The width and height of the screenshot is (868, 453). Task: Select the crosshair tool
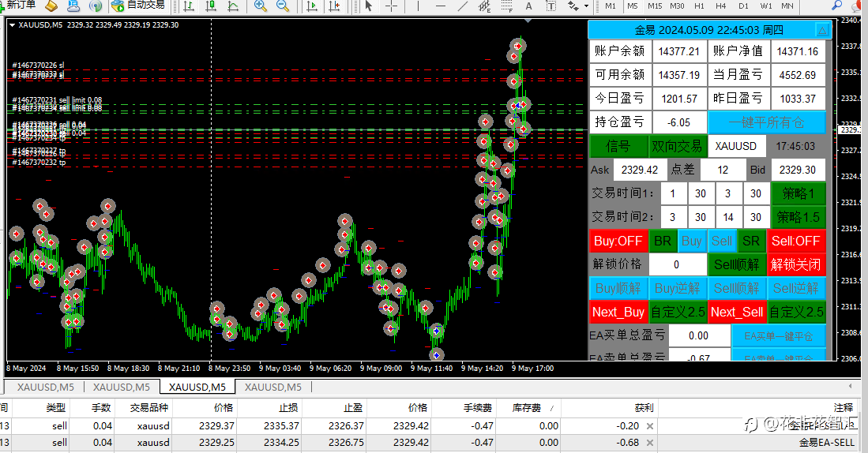(392, 6)
